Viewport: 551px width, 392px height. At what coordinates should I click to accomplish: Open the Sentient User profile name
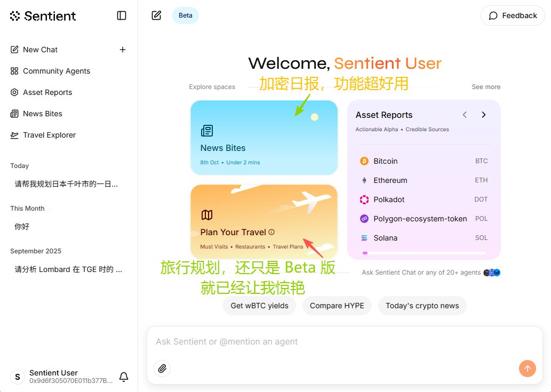click(x=53, y=373)
